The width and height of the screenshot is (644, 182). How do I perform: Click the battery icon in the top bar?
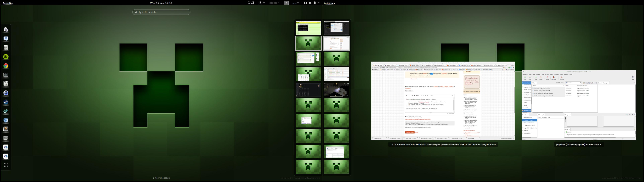point(315,3)
